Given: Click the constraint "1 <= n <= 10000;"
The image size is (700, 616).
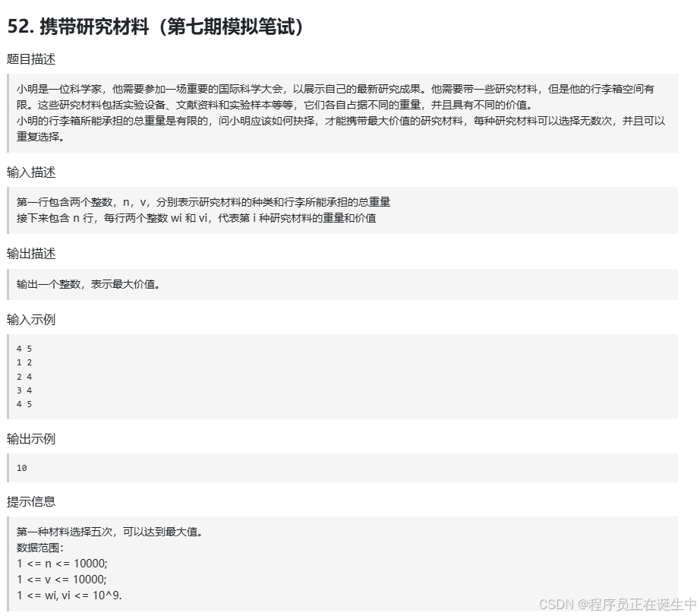Looking at the screenshot, I should [x=62, y=564].
